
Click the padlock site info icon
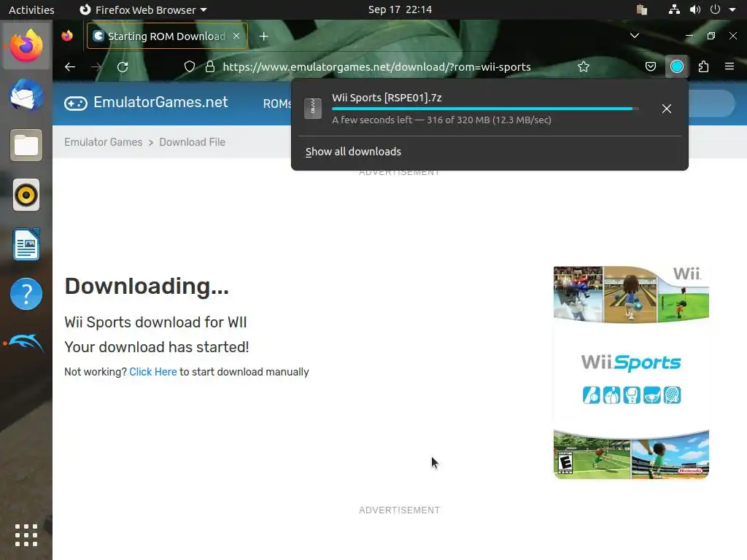(209, 66)
